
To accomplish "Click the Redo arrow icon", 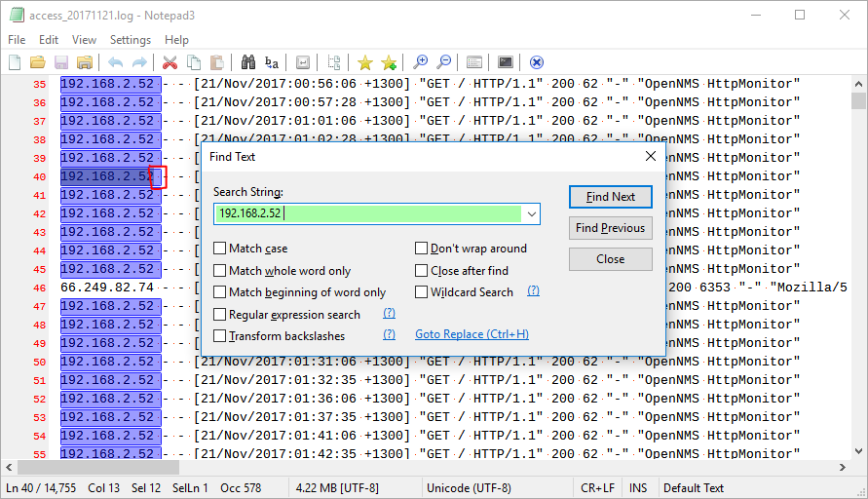I will coord(139,62).
